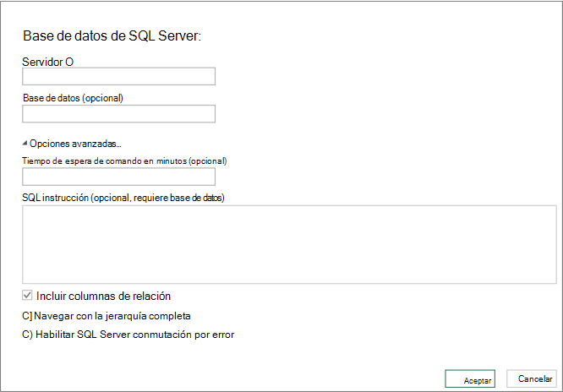Click the "Base de datos de SQL Server" heading

(112, 35)
